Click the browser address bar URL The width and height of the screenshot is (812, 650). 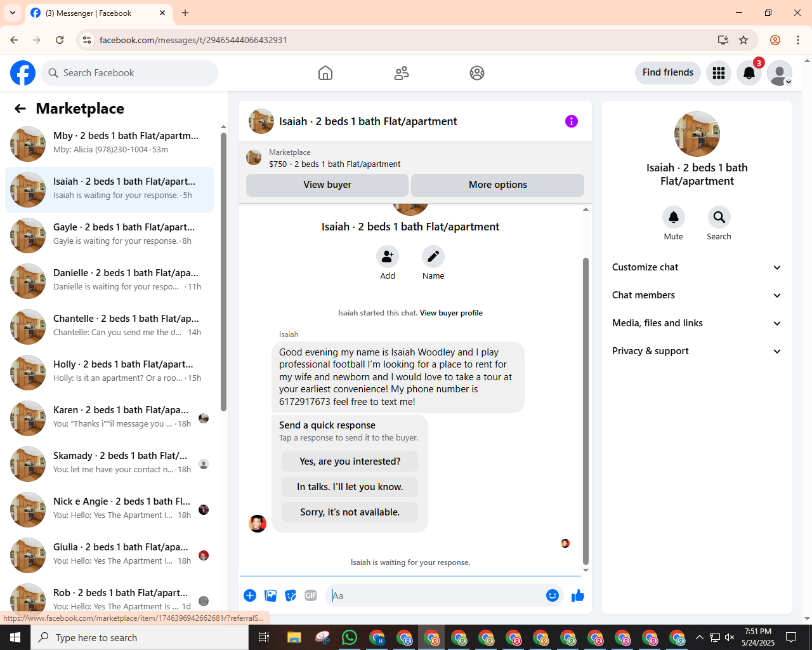(193, 40)
